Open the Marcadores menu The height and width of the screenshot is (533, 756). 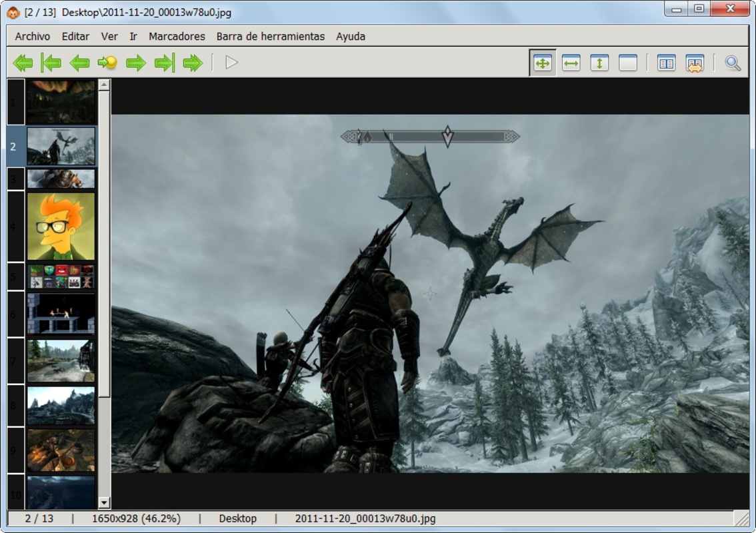(177, 37)
